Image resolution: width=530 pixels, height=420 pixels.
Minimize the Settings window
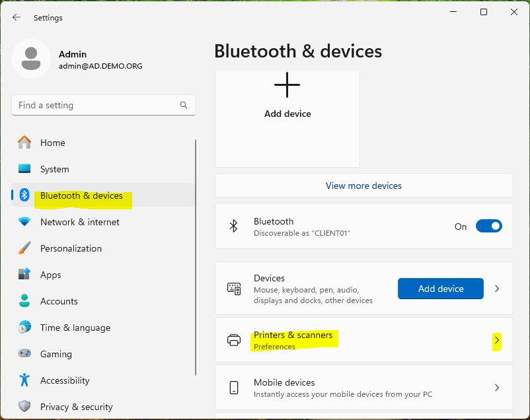click(x=453, y=12)
